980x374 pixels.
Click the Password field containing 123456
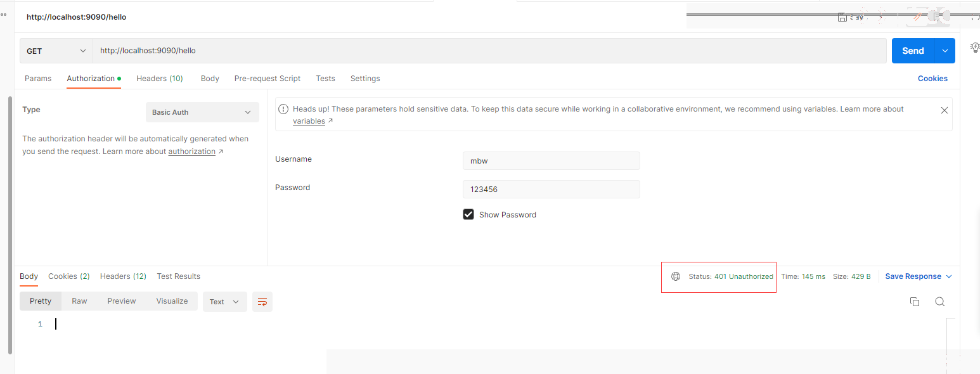click(551, 189)
